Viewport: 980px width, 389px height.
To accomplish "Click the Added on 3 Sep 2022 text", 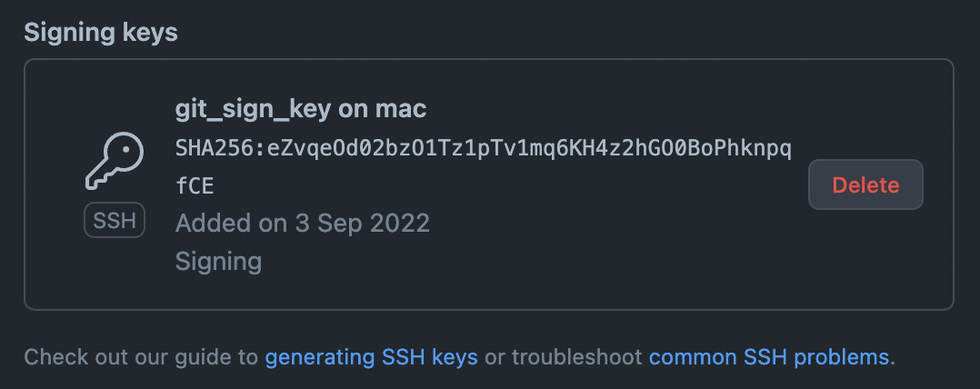I will click(303, 223).
